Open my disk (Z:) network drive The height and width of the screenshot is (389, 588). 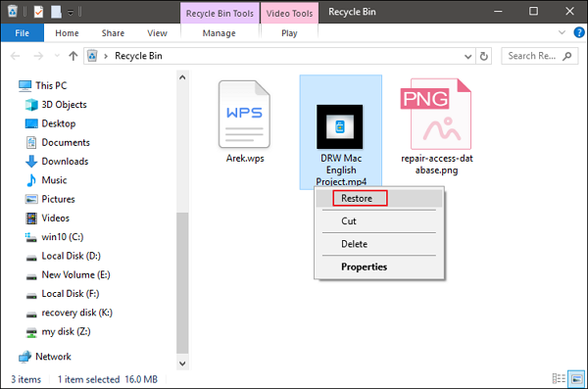58,331
